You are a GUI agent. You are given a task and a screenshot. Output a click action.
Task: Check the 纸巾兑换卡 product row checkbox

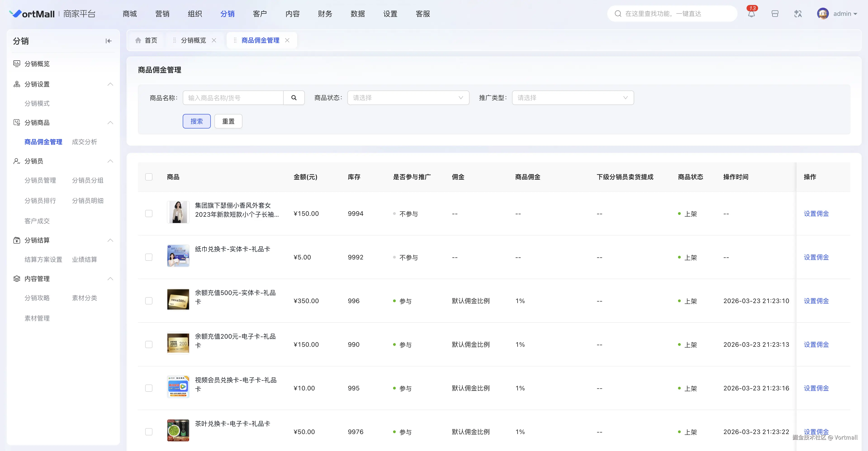149,257
